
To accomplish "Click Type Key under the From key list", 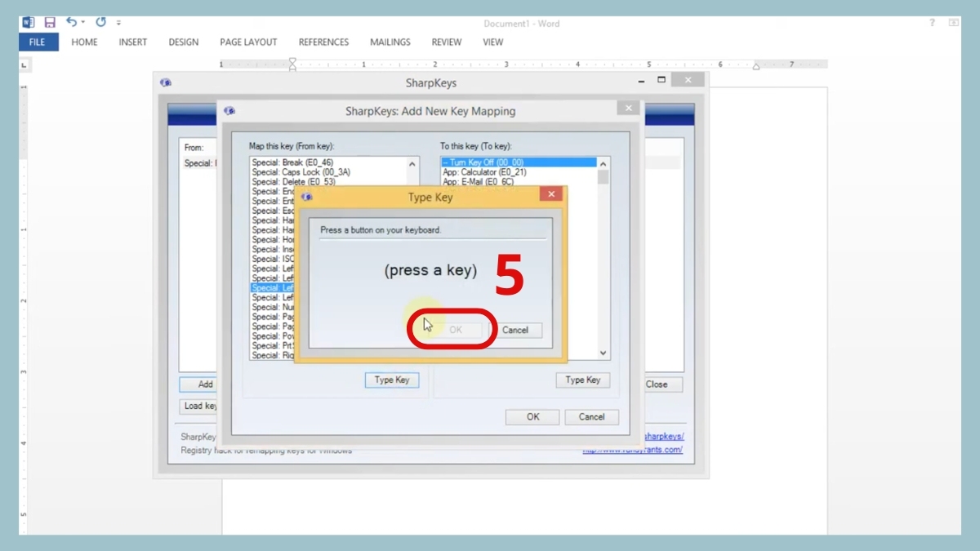I will coord(392,380).
